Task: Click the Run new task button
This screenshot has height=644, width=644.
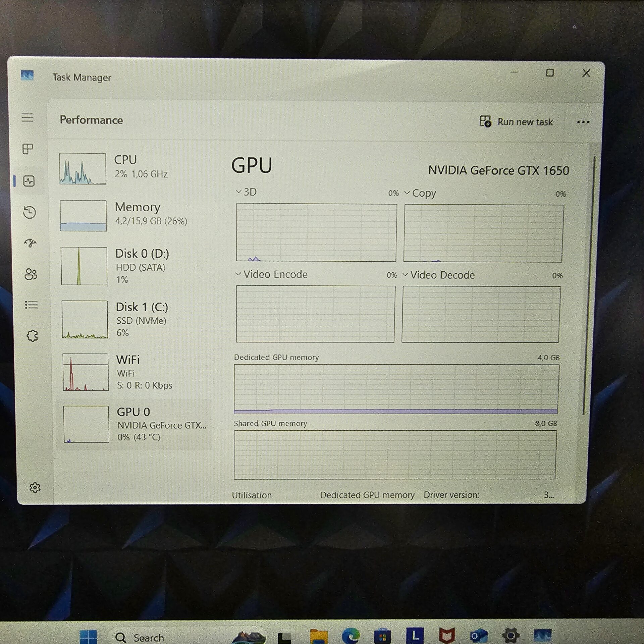Action: pos(516,122)
